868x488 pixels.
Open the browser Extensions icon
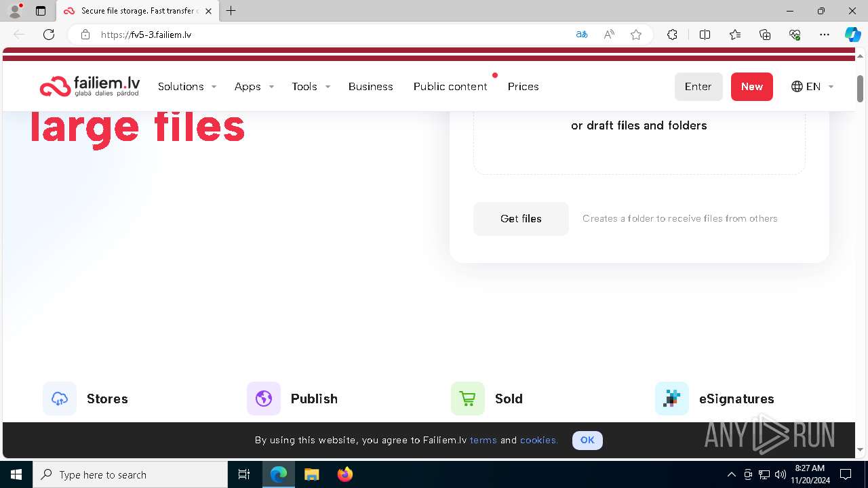pyautogui.click(x=672, y=35)
